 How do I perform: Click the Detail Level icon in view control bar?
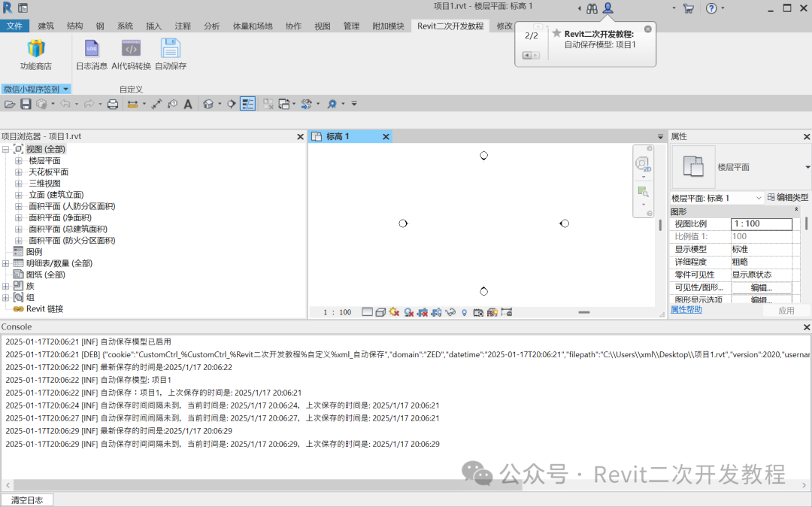(367, 312)
